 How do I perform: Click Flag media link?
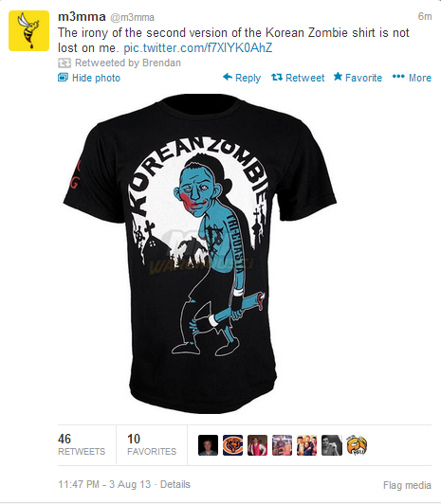tap(407, 485)
